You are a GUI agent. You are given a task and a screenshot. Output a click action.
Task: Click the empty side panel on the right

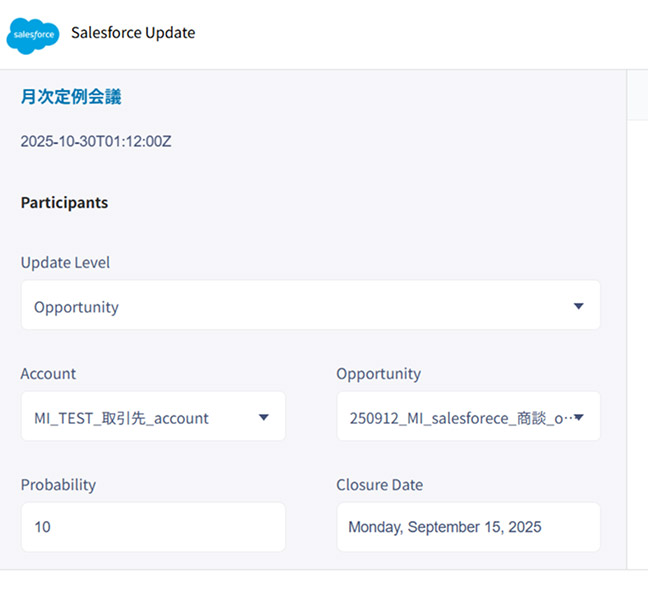pos(637,340)
